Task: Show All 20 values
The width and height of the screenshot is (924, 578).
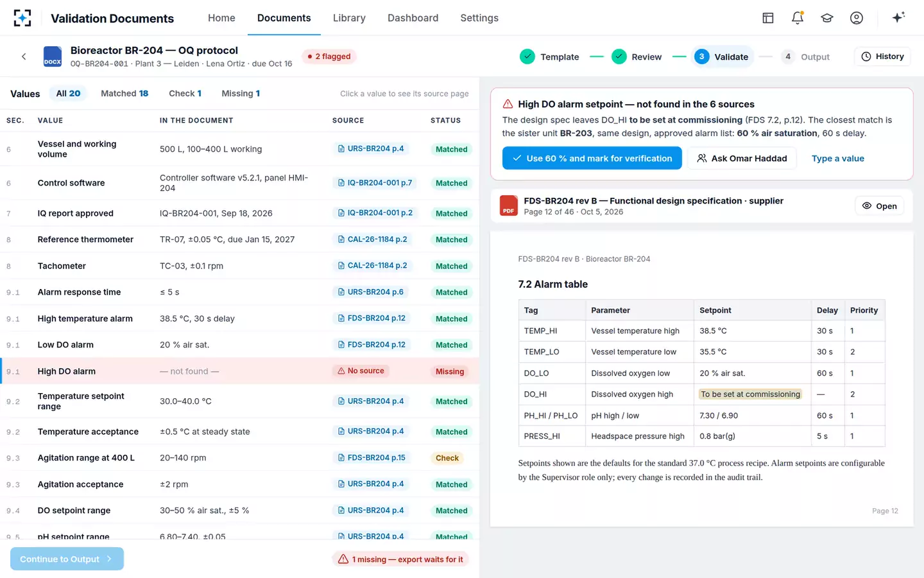Action: [x=68, y=93]
